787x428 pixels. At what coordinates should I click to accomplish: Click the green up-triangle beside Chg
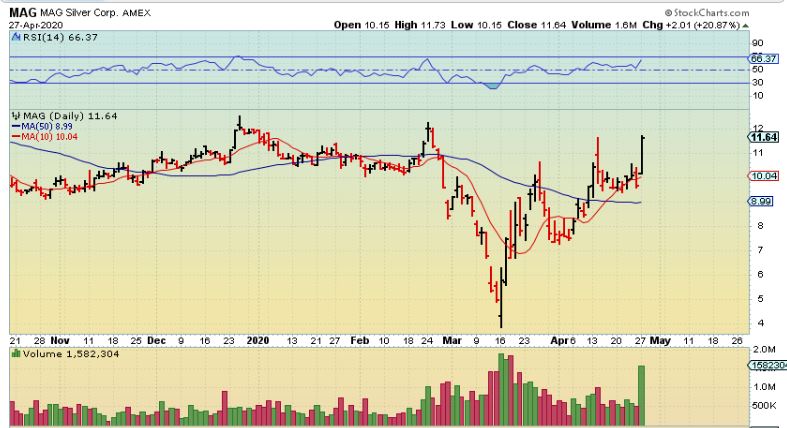(745, 25)
